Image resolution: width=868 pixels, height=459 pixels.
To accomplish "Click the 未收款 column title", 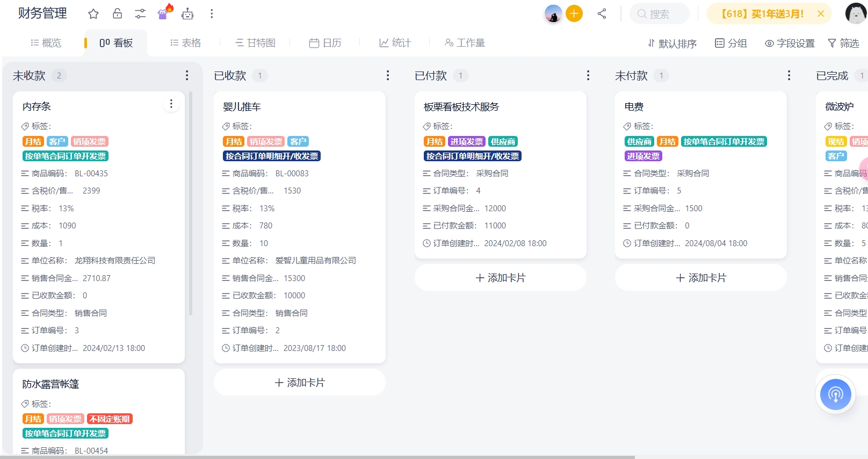I will [x=30, y=76].
